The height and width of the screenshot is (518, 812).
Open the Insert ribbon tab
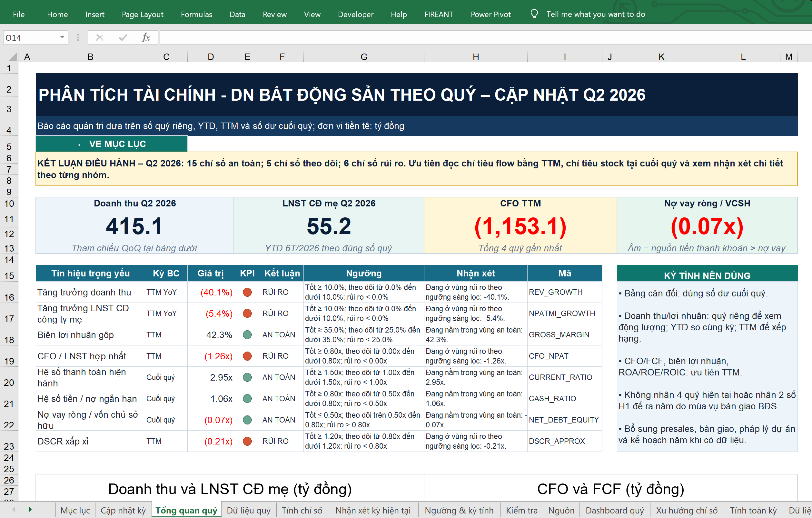coord(95,14)
